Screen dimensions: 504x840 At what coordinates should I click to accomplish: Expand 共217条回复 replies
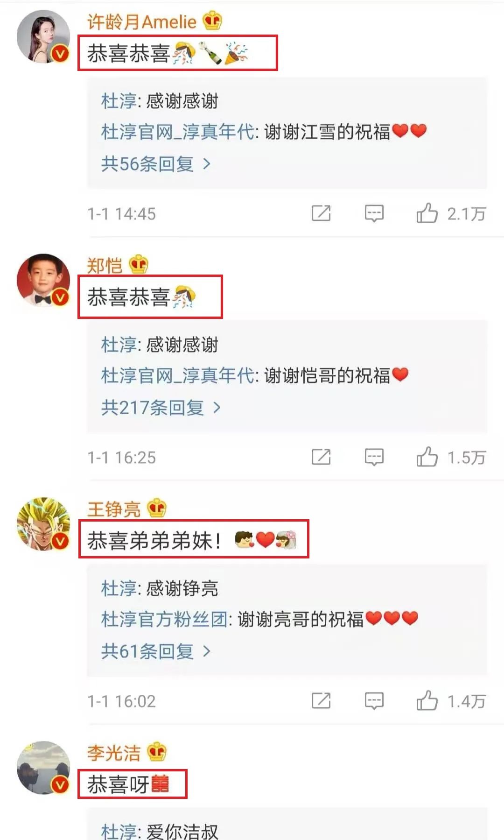[161, 408]
